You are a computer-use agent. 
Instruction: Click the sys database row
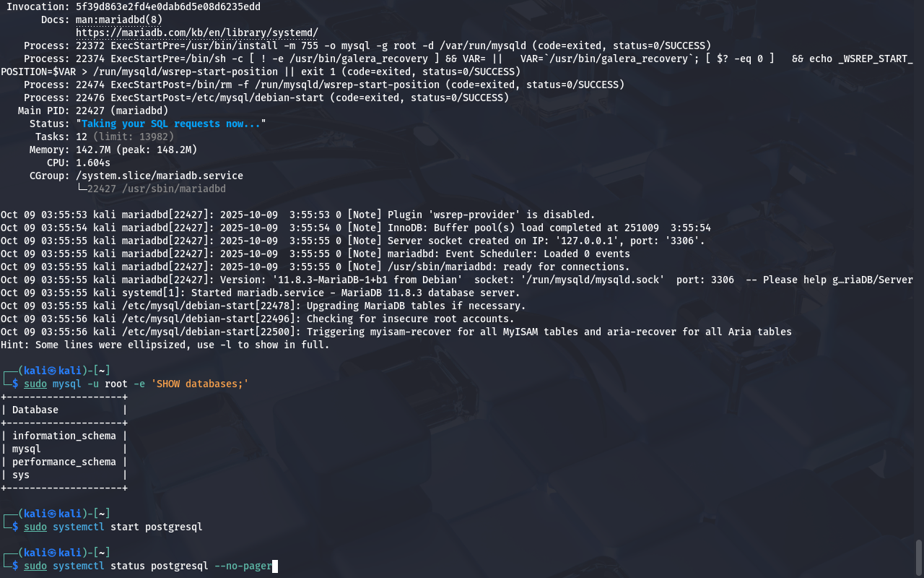(x=21, y=475)
